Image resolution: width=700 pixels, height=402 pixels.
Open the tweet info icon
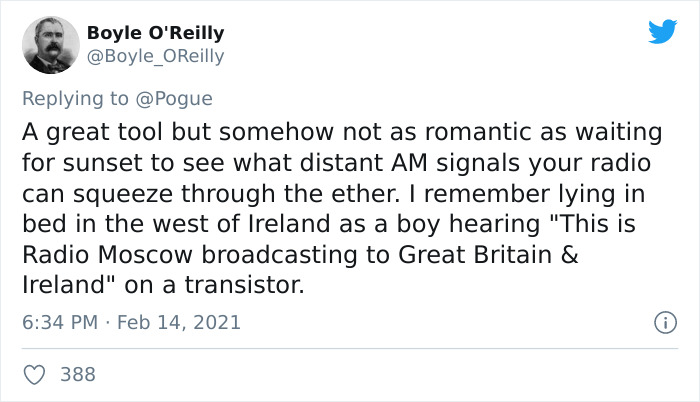(x=661, y=323)
